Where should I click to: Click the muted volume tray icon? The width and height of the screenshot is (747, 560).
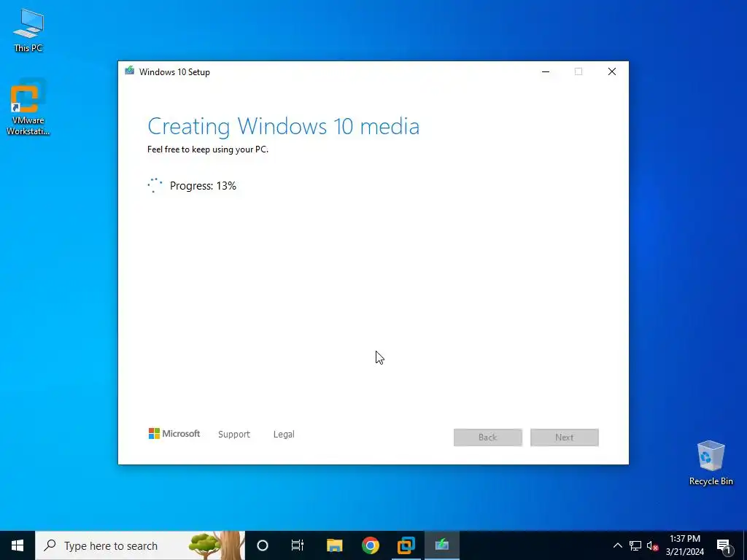[652, 545]
